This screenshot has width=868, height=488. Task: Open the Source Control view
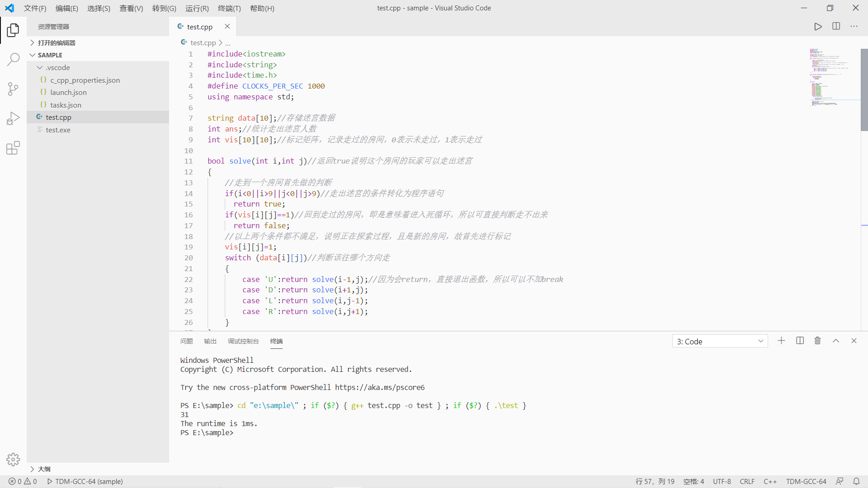[13, 89]
